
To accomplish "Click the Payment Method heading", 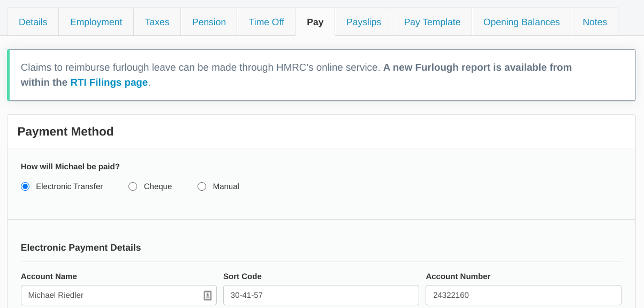I will click(65, 131).
